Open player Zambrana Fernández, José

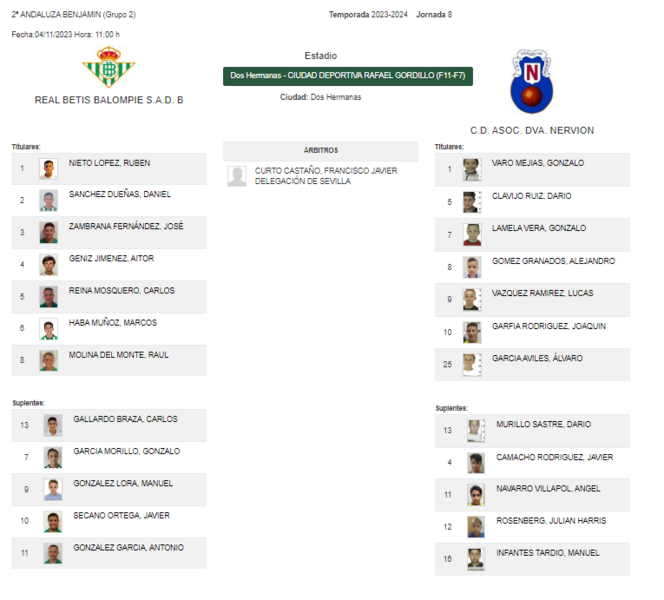pyautogui.click(x=126, y=227)
